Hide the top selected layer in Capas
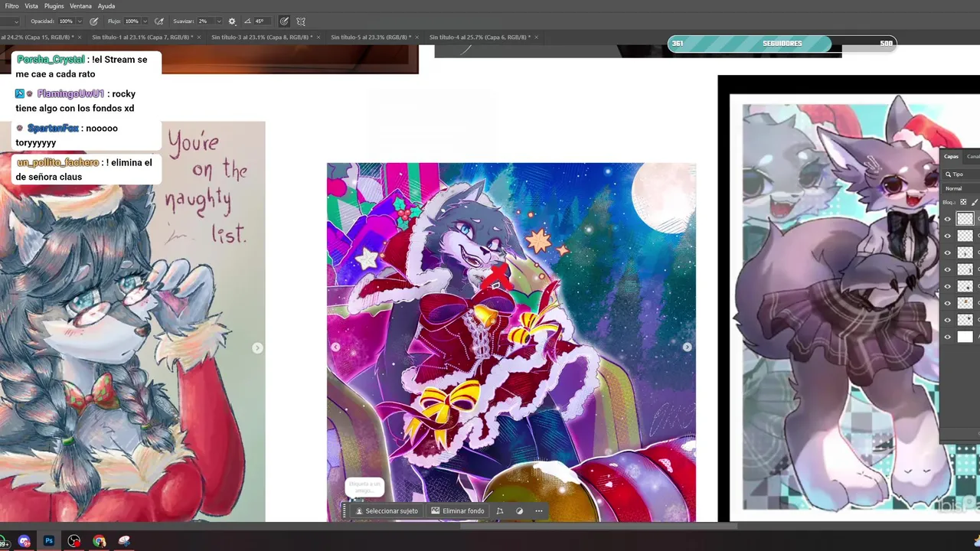The width and height of the screenshot is (980, 551). [947, 219]
